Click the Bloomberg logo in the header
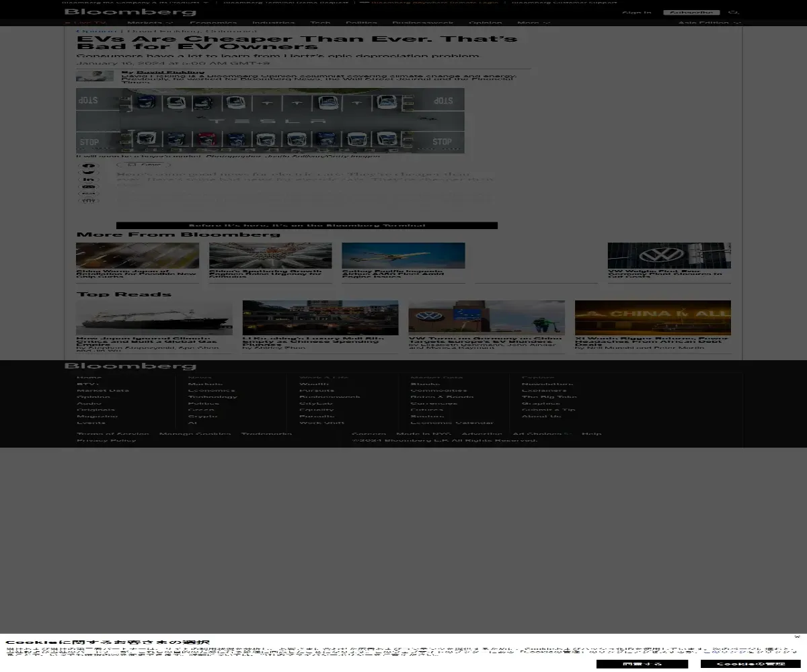Viewport: 807px width, 672px height. click(x=130, y=12)
